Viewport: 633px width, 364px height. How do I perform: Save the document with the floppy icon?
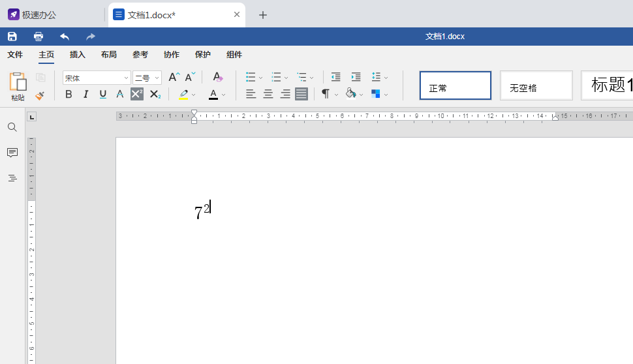pos(12,37)
